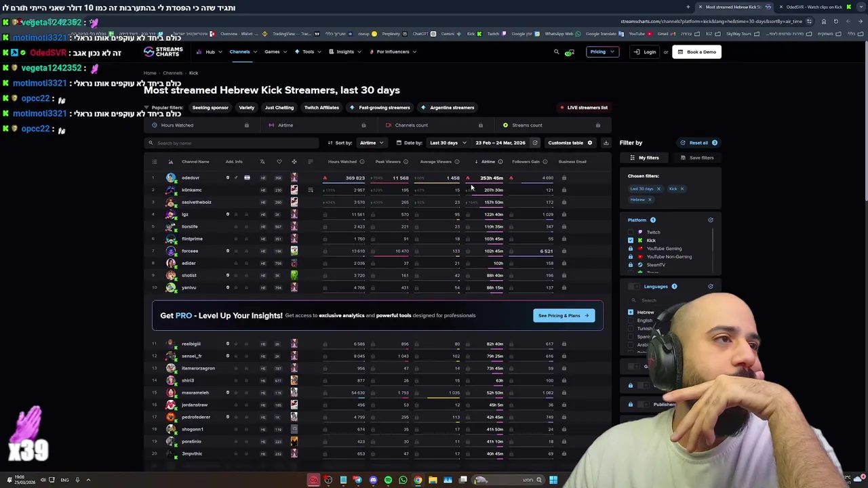The image size is (868, 488).
Task: Remove the Hebrew chosen filter chip
Action: pyautogui.click(x=649, y=200)
